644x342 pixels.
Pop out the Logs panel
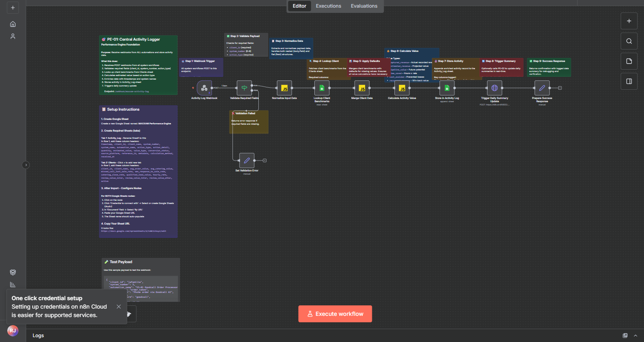tap(625, 336)
